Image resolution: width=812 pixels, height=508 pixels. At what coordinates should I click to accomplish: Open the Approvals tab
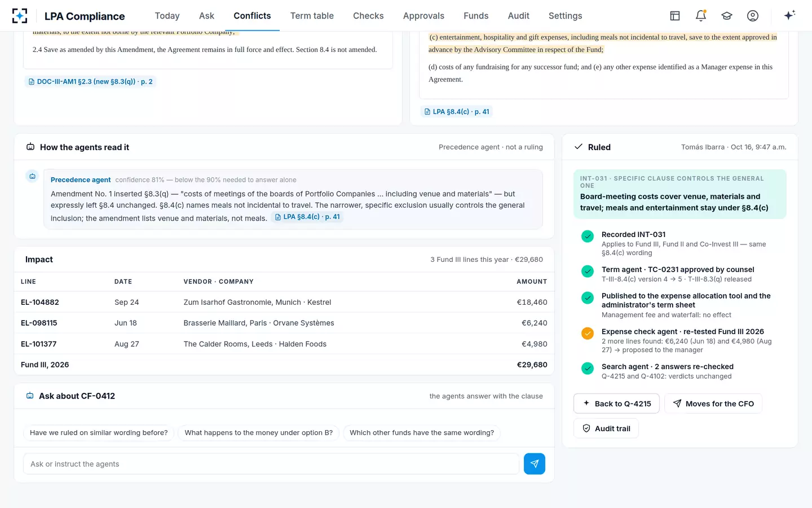[x=423, y=16]
